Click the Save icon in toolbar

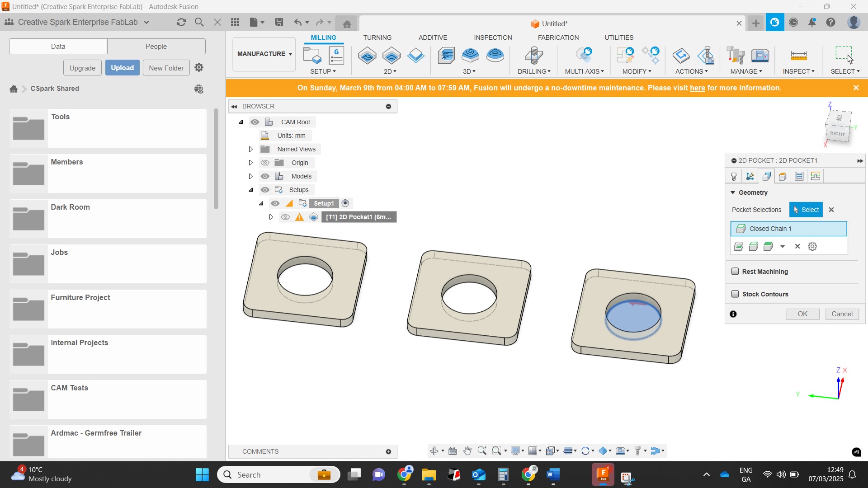(279, 22)
